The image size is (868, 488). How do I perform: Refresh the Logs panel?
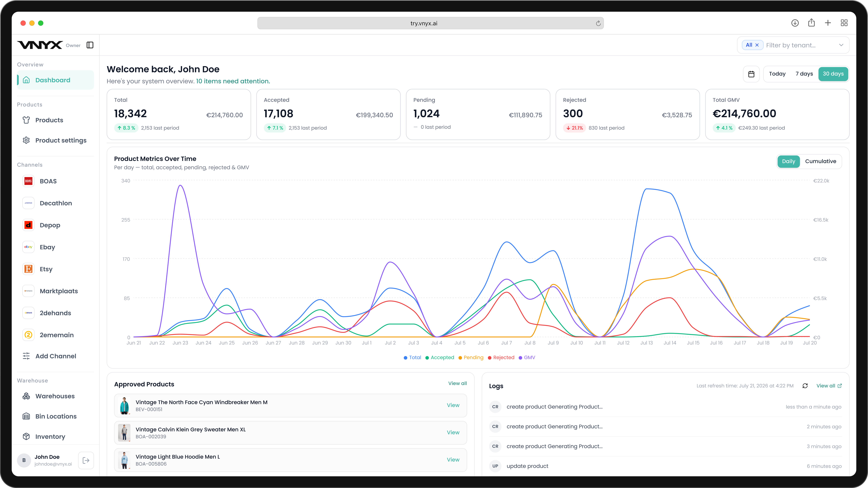805,386
